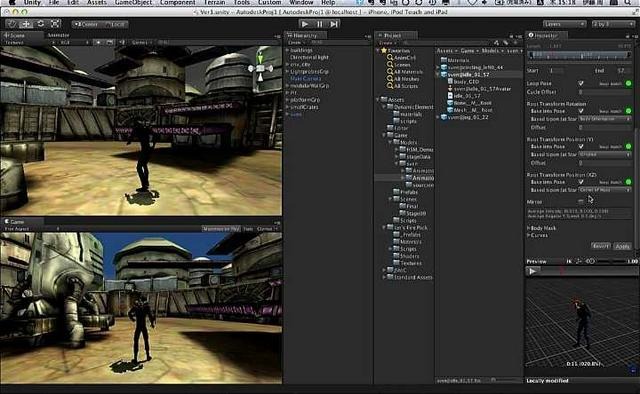This screenshot has width=640, height=394.
Task: Click Maximize on Play in Game view
Action: [222, 229]
